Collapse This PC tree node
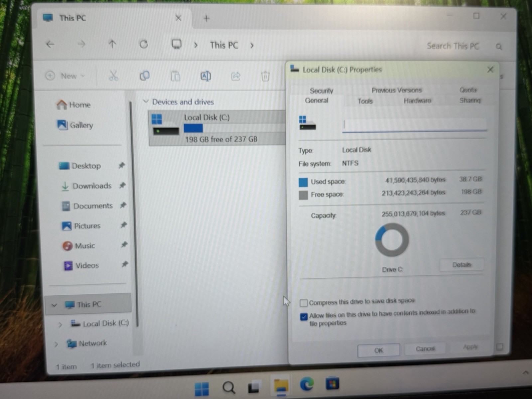The image size is (532, 399). 54,305
